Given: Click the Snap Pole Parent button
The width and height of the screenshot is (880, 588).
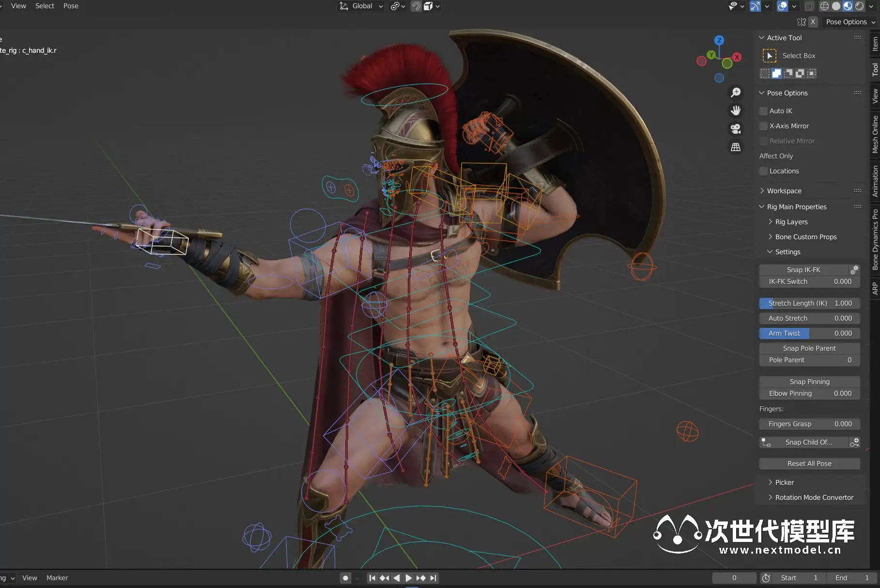Looking at the screenshot, I should [809, 348].
